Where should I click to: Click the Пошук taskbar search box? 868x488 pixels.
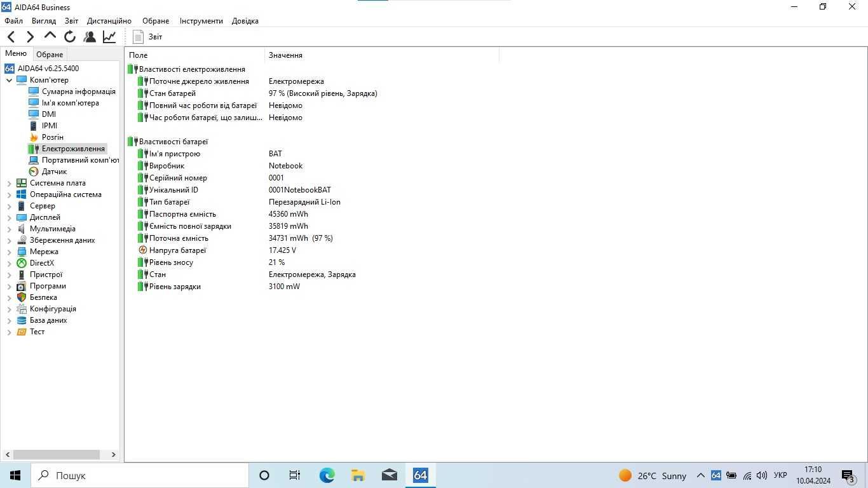140,475
